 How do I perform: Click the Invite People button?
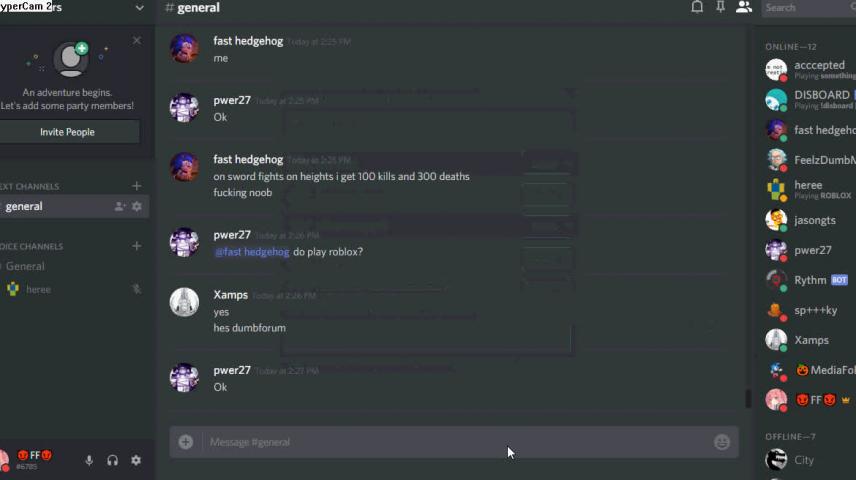[x=67, y=132]
